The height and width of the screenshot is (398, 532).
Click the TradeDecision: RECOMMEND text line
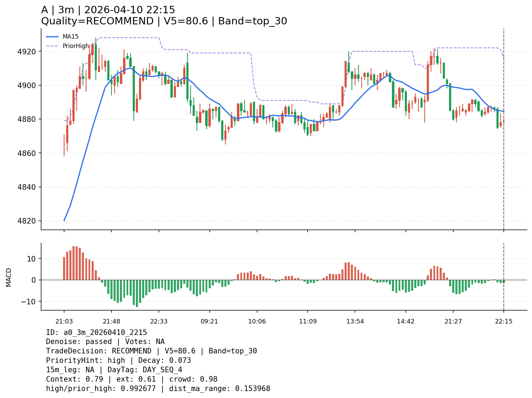click(x=151, y=351)
